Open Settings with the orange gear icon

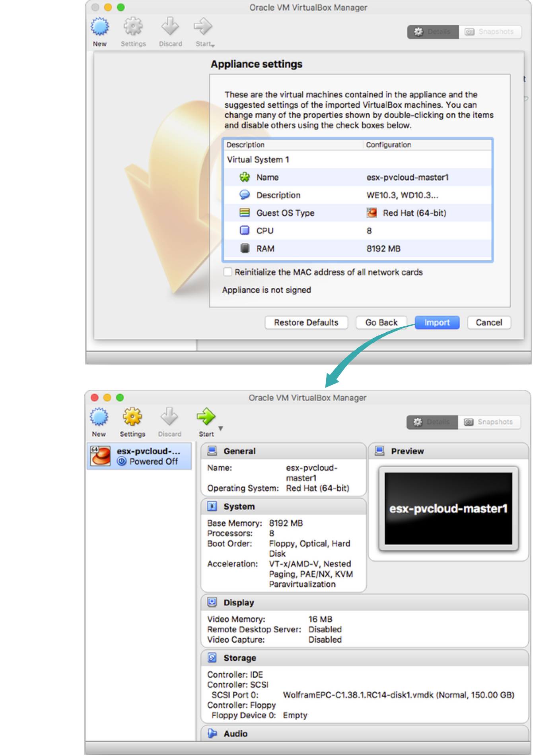pyautogui.click(x=132, y=417)
